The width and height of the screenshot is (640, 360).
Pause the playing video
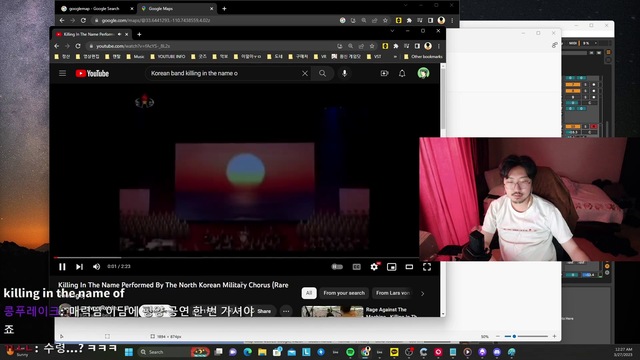tap(62, 267)
